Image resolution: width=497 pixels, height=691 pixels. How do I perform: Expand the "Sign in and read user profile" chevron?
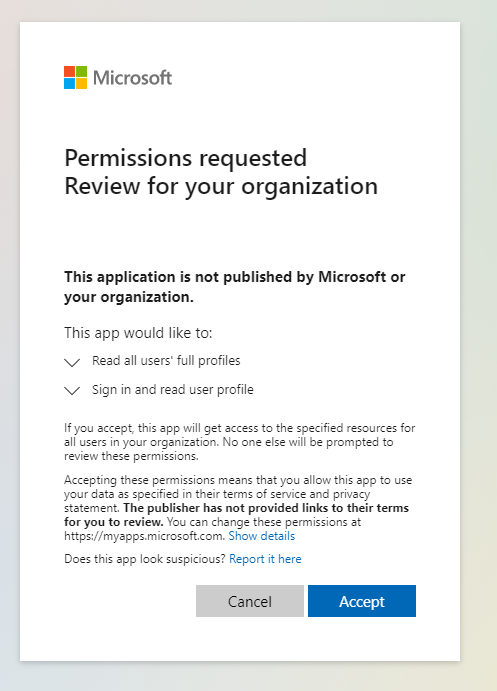[72, 390]
